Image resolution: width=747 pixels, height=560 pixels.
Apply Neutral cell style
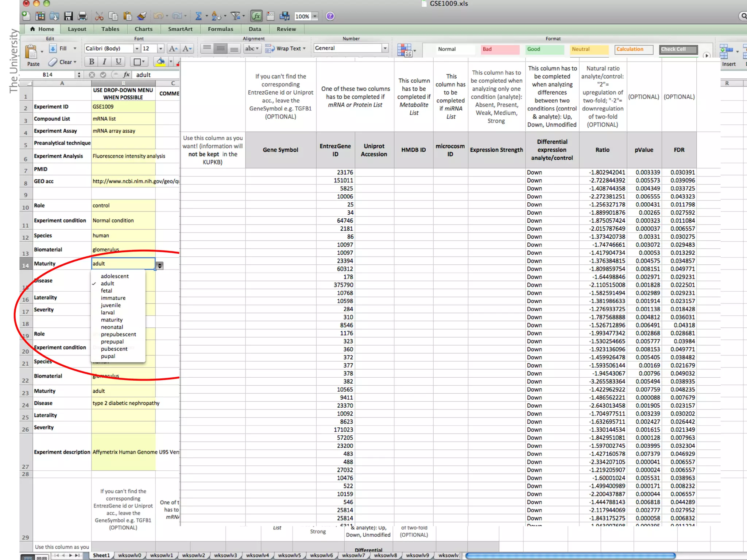(x=589, y=49)
